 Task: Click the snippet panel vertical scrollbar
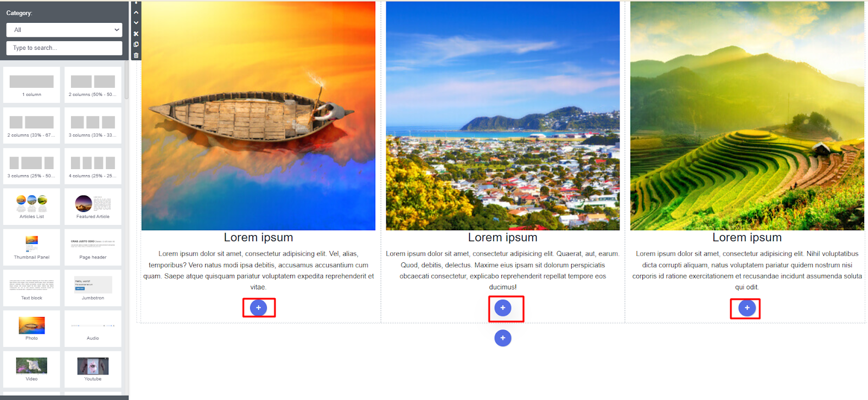point(126,80)
